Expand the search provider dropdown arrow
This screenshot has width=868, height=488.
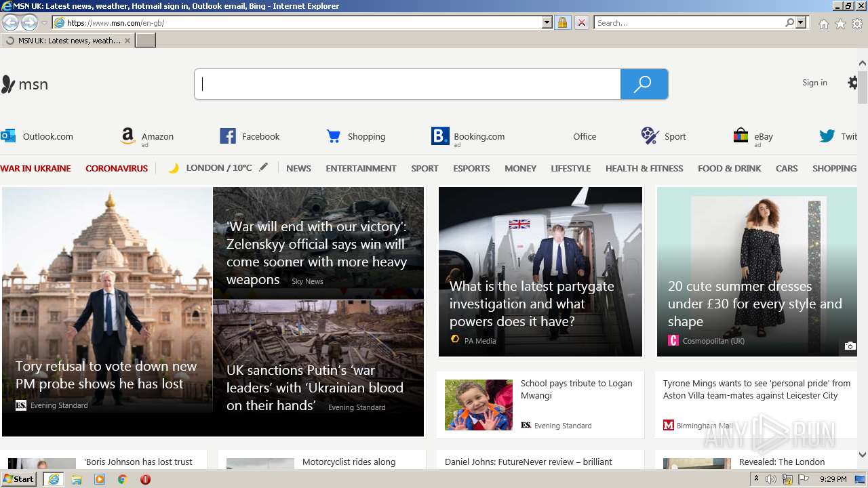tap(801, 22)
